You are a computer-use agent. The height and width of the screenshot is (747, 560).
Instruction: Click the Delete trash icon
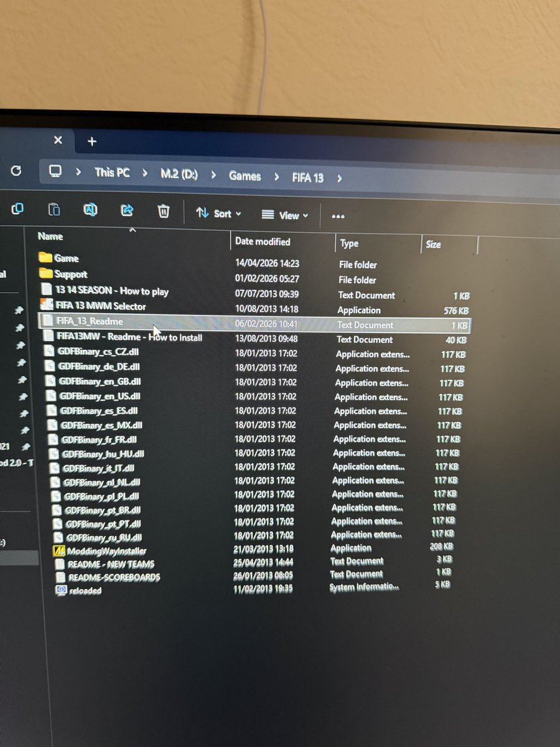(163, 212)
